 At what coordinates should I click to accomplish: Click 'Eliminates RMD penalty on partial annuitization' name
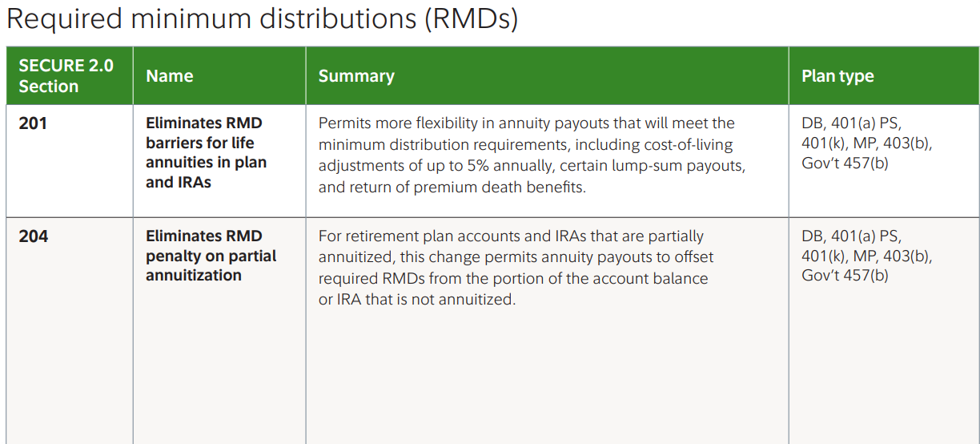click(x=211, y=256)
